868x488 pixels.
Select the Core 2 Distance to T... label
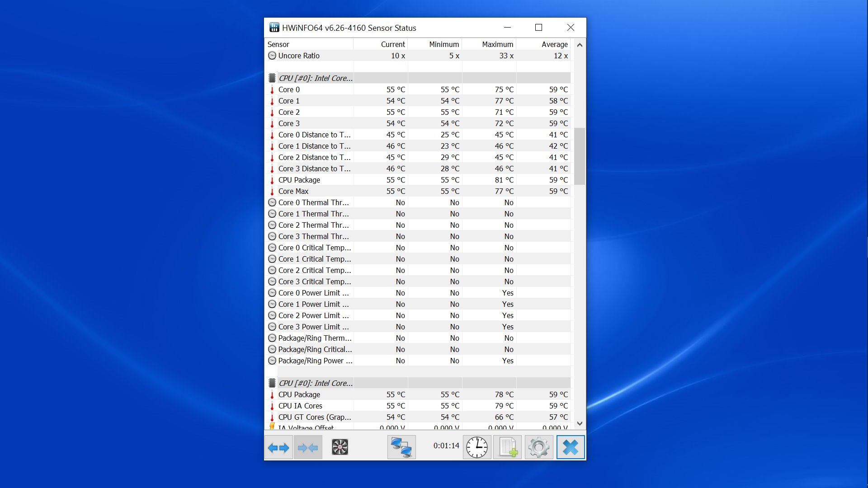tap(315, 157)
